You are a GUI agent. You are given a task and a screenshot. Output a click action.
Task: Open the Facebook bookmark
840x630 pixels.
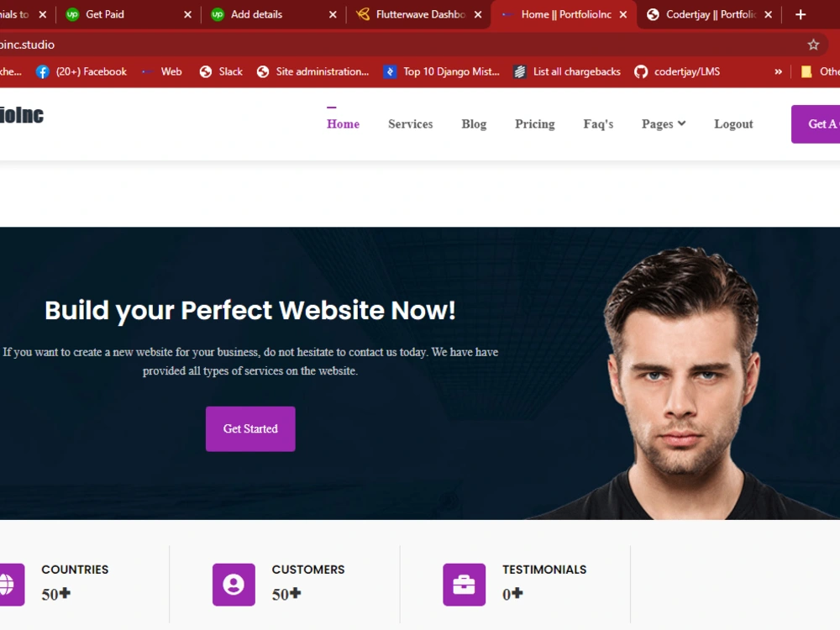tap(81, 71)
